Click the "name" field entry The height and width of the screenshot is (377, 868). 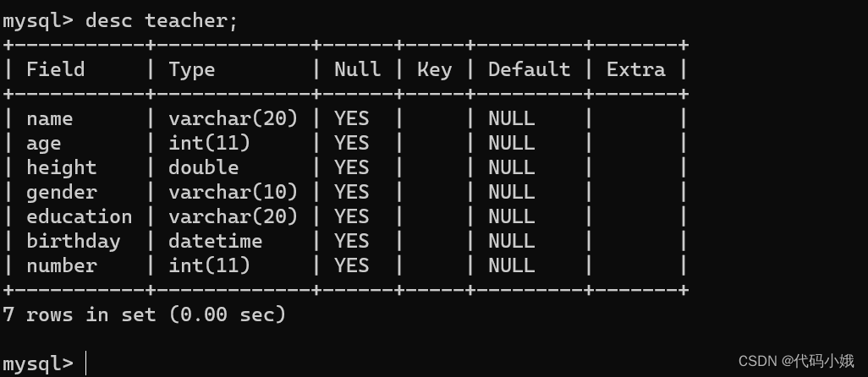point(50,118)
